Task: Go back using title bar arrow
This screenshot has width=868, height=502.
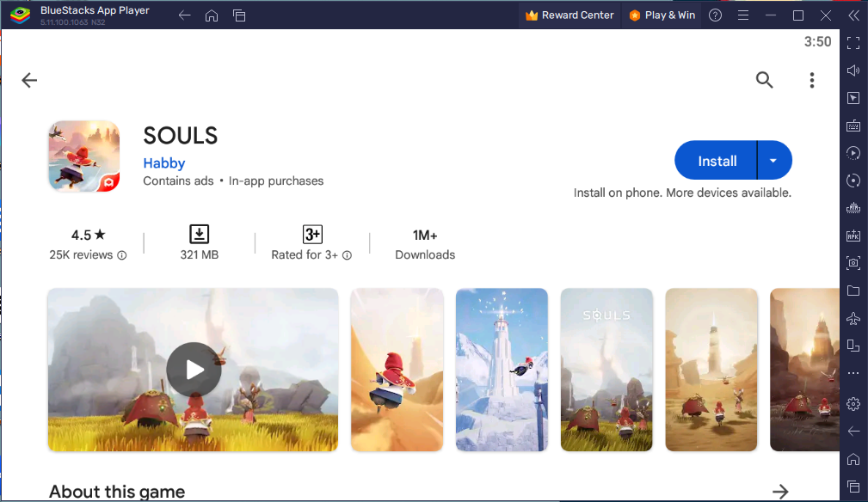Action: 184,15
